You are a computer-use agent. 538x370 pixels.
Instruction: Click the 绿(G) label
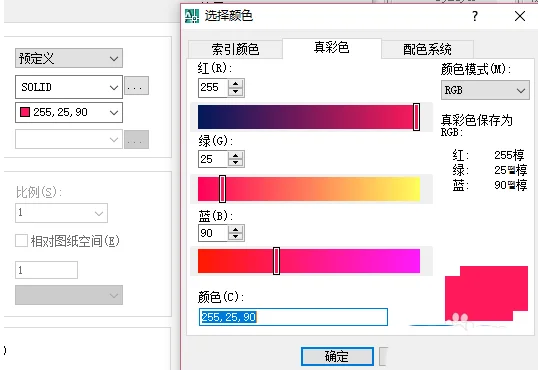215,141
